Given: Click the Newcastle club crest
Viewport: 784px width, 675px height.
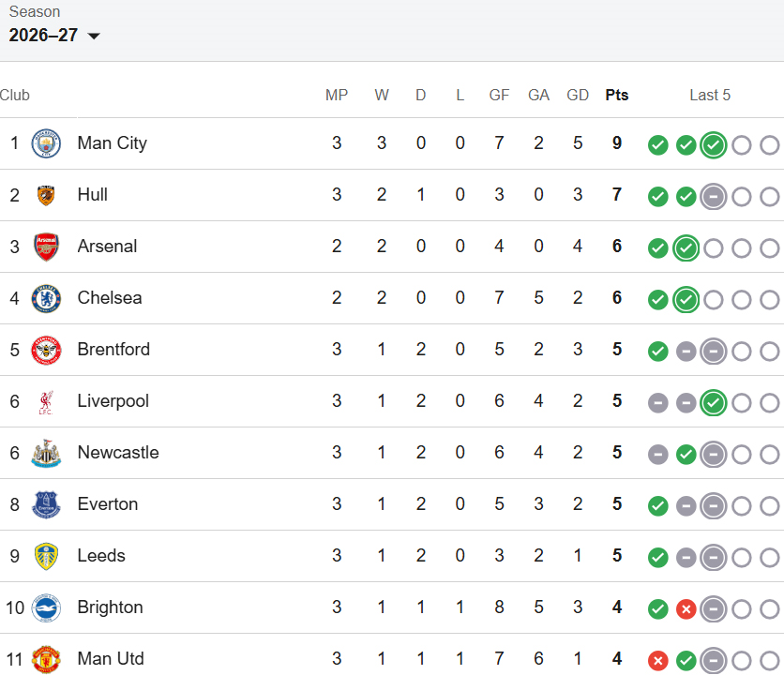Looking at the screenshot, I should point(46,453).
